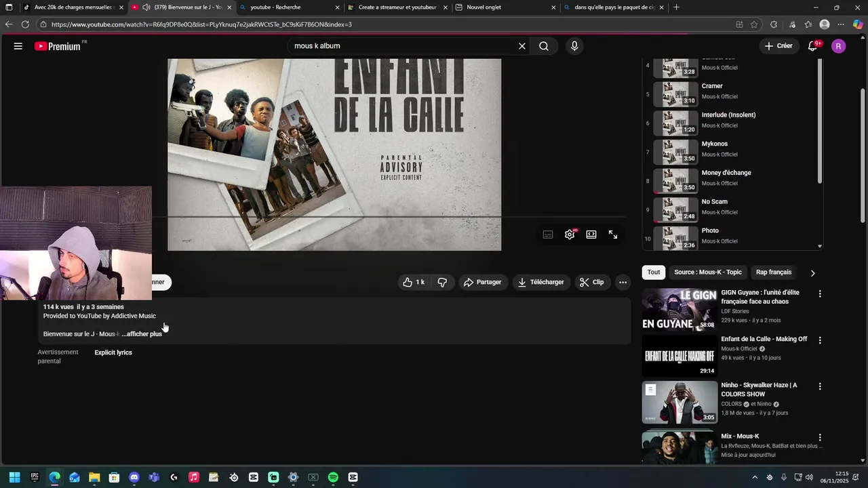
Task: Switch to the 'Nouvel onglet' tab
Action: click(x=505, y=7)
